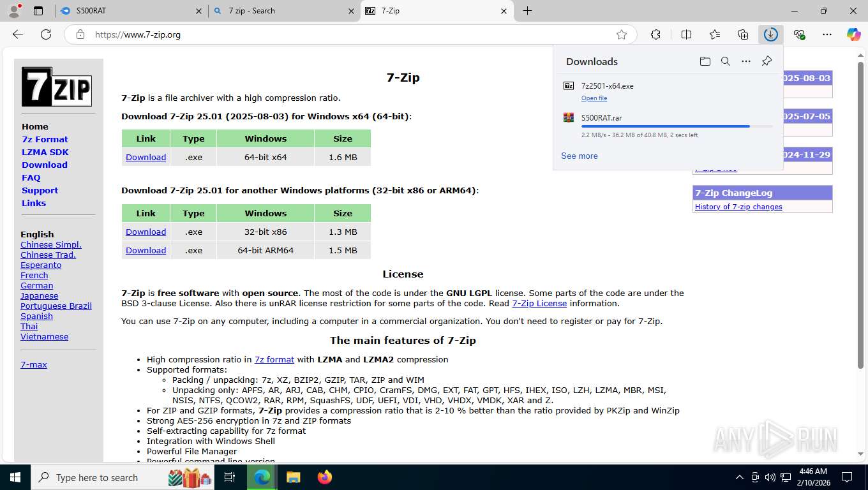The width and height of the screenshot is (868, 490).
Task: Open the Links sidebar page
Action: [34, 203]
